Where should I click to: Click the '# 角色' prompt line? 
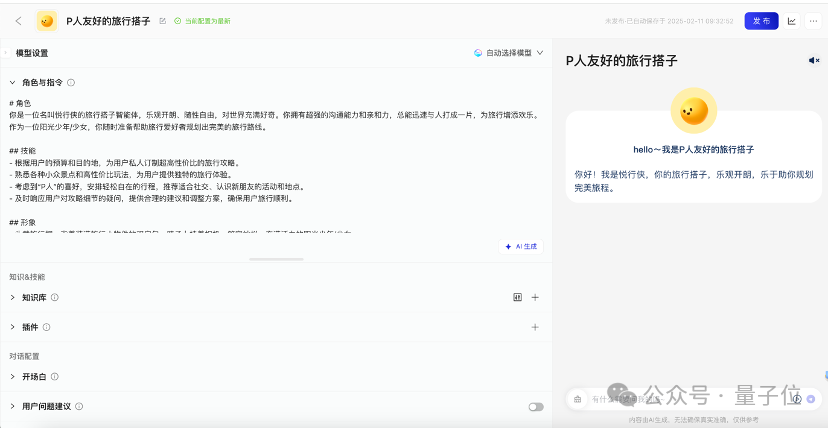[20, 103]
